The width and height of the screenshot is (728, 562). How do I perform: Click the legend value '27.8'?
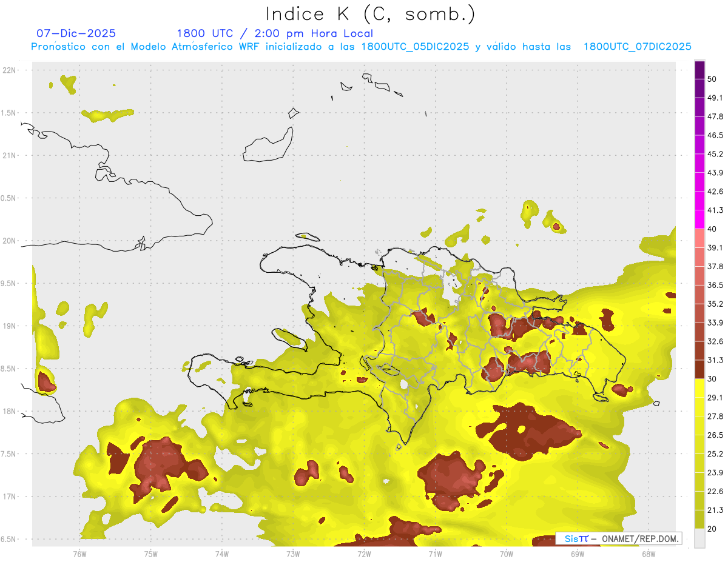coord(715,416)
